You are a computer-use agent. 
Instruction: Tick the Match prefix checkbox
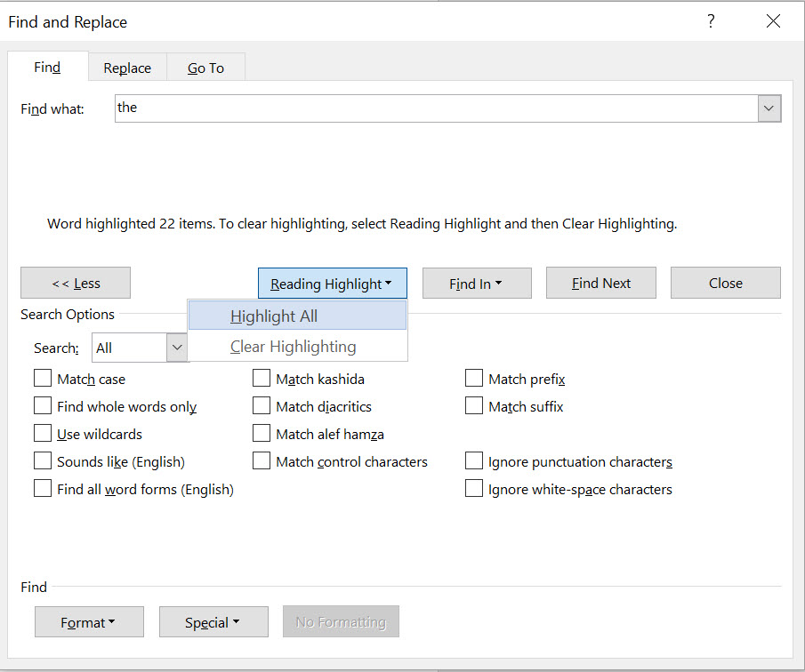(x=474, y=379)
